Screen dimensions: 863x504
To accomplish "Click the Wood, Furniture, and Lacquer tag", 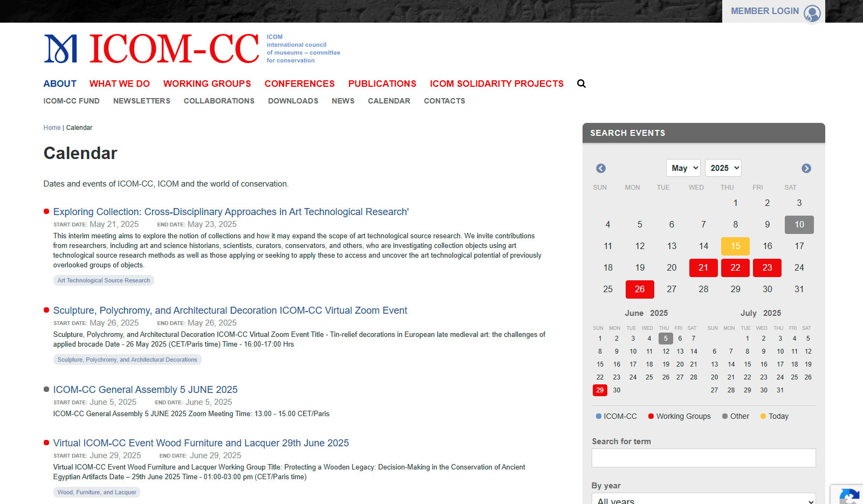I will click(x=97, y=492).
